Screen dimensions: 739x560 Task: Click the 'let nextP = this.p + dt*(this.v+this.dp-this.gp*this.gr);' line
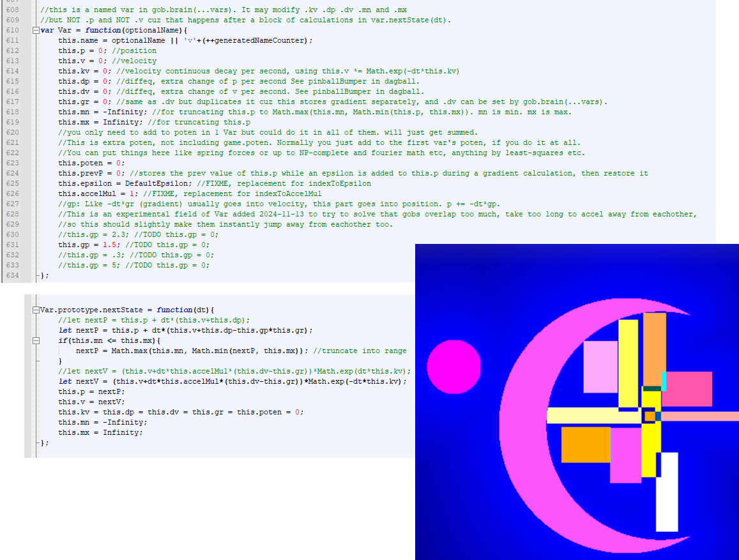click(186, 331)
